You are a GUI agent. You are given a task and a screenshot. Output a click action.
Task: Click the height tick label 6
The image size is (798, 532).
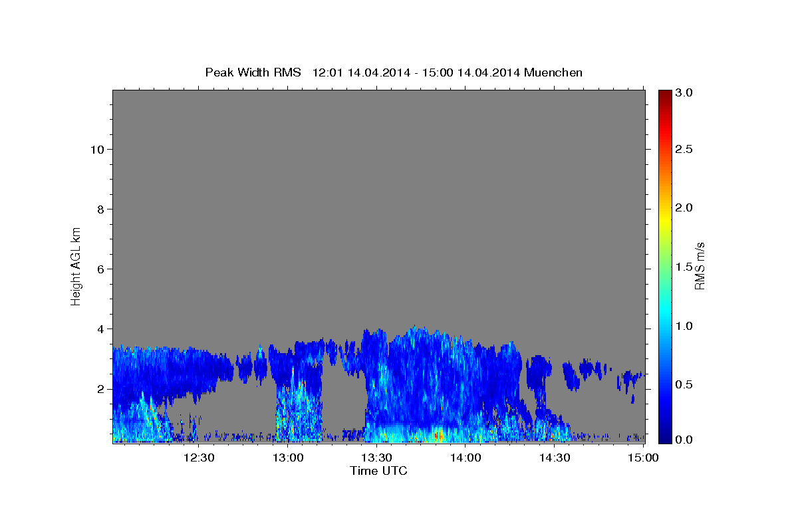(102, 269)
